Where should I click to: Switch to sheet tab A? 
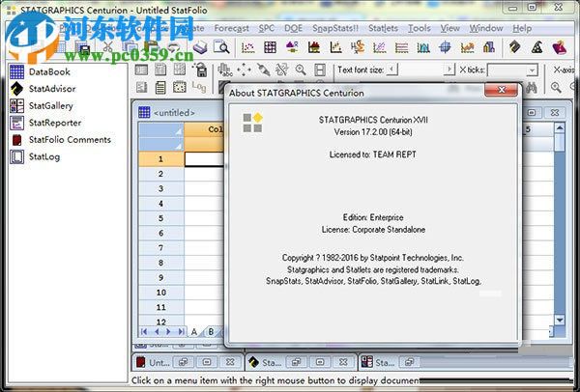194,331
